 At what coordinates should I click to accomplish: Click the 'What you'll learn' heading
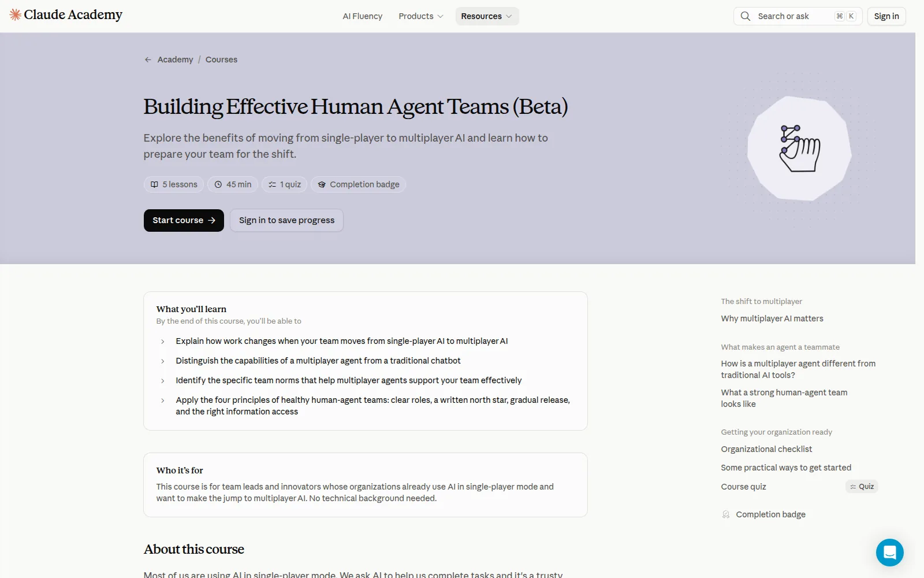[191, 309]
